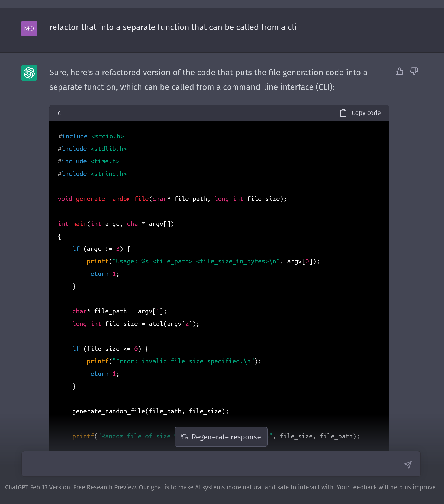The width and height of the screenshot is (444, 504).
Task: Click the thumbs up feedback icon
Action: click(399, 71)
